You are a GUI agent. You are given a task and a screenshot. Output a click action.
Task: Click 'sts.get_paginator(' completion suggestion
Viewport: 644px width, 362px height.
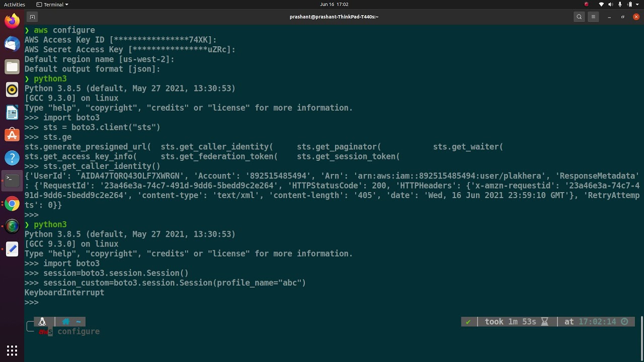(339, 147)
